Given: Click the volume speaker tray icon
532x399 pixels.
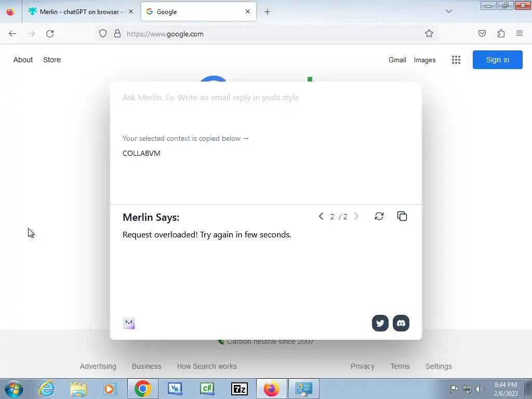Looking at the screenshot, I should click(x=480, y=389).
